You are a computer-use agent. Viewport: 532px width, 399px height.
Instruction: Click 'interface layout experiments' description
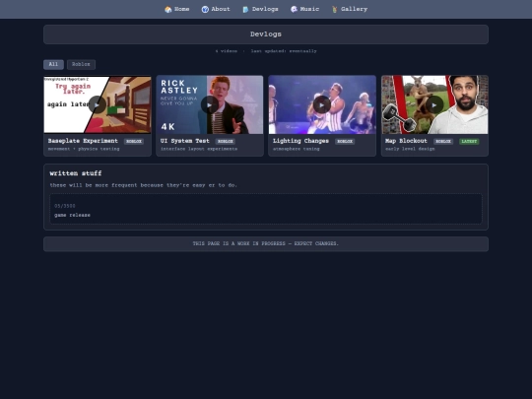pos(199,149)
